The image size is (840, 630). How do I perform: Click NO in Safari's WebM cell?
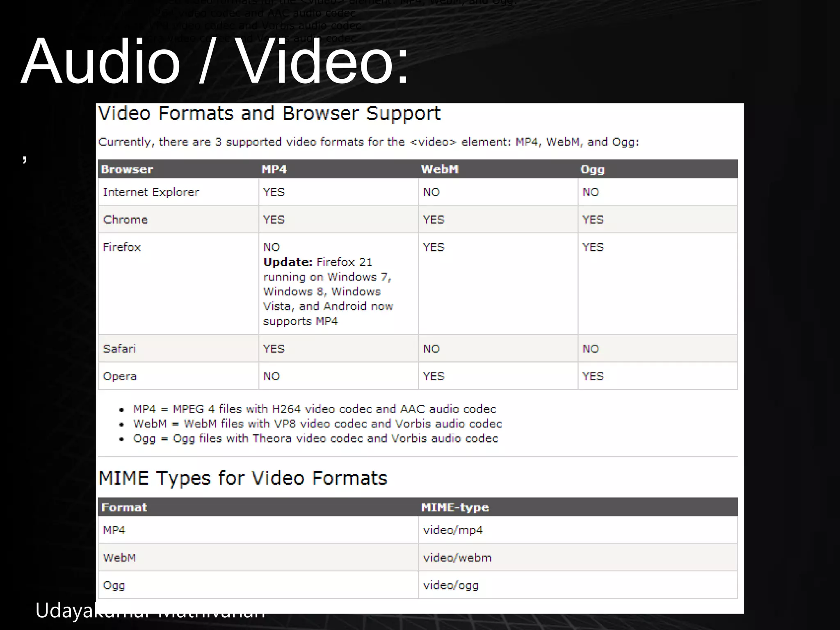click(x=431, y=349)
